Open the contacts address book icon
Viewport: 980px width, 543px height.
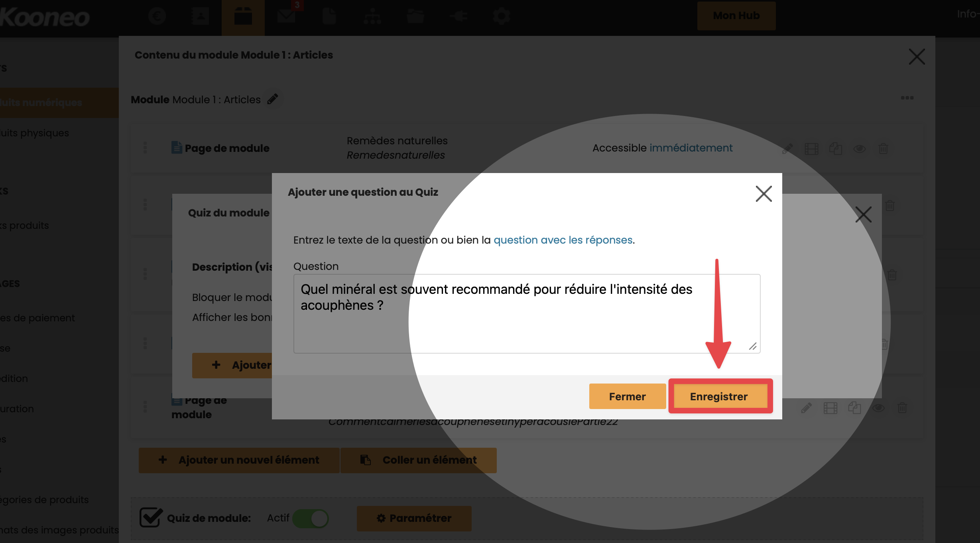(x=200, y=16)
